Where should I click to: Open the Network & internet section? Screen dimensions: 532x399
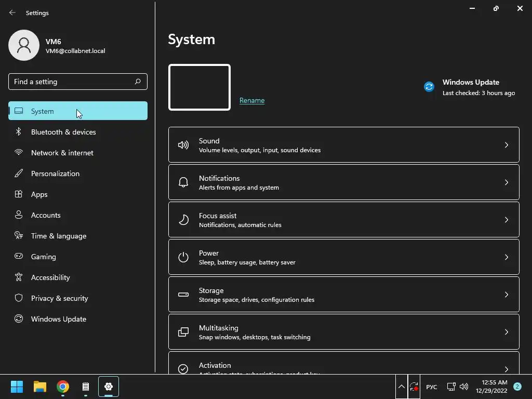click(x=78, y=152)
